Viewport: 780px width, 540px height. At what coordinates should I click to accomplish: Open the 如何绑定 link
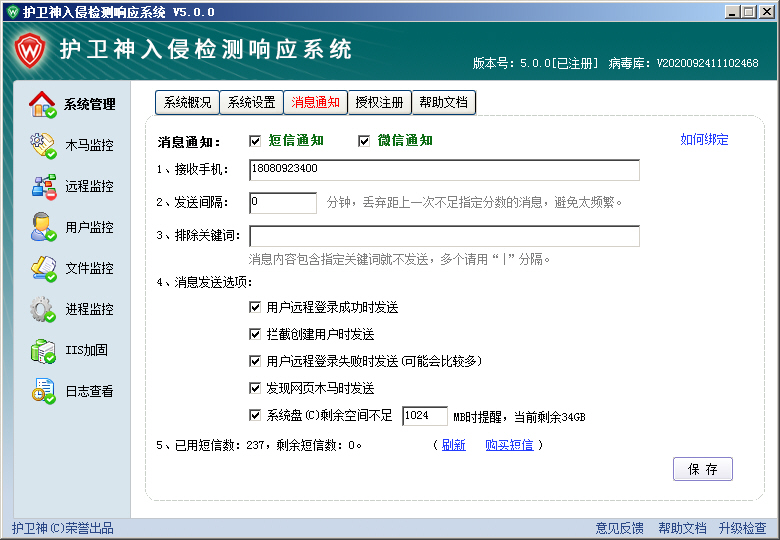point(704,140)
